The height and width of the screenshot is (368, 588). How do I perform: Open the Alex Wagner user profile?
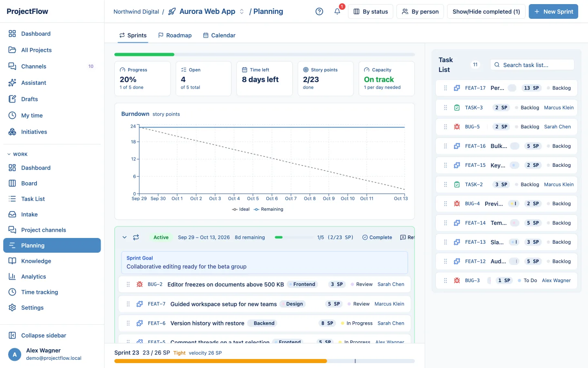coord(52,354)
